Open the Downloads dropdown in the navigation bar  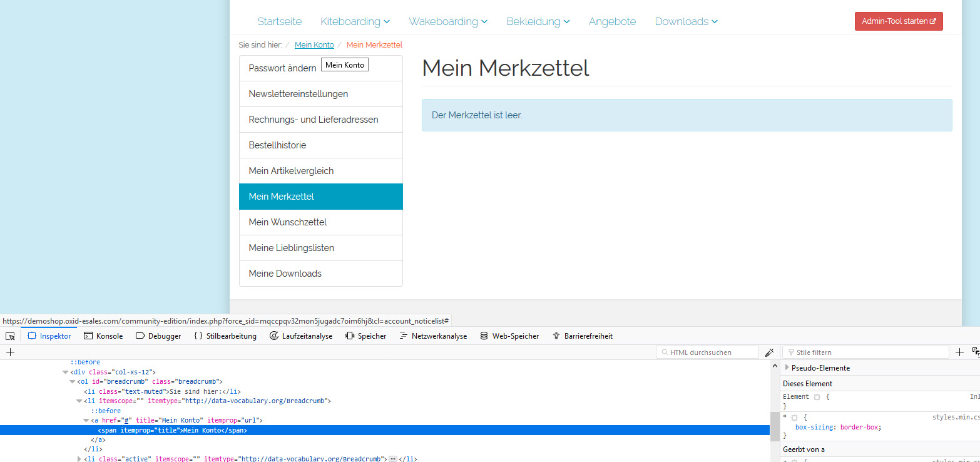click(686, 21)
